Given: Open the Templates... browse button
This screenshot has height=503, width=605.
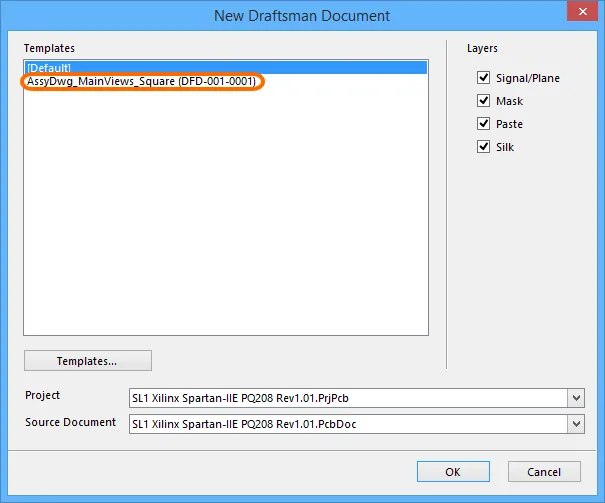Looking at the screenshot, I should point(88,361).
